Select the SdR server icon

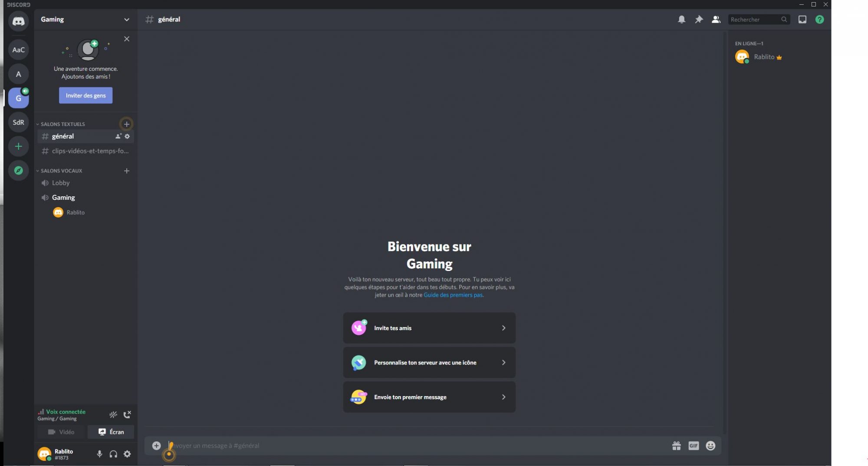pos(18,122)
